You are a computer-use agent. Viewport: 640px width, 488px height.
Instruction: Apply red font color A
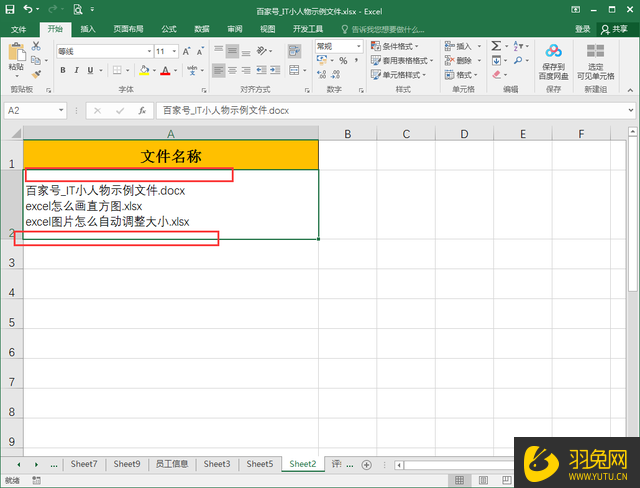click(x=165, y=70)
